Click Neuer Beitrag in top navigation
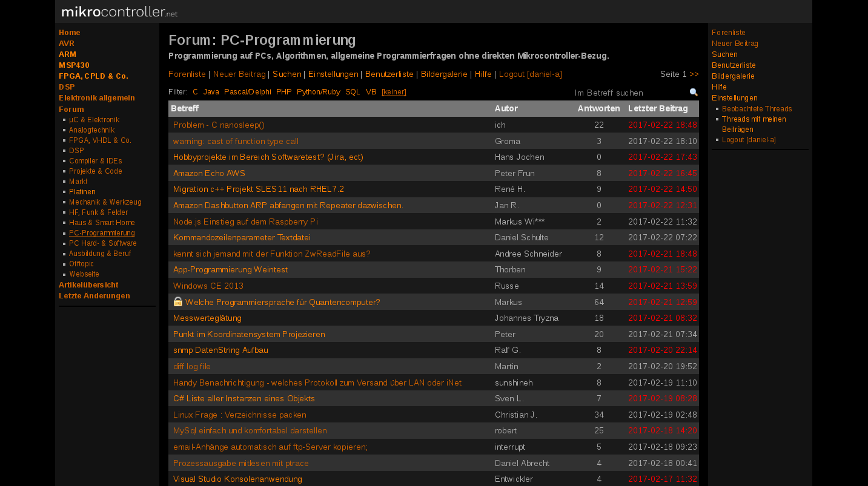This screenshot has width=868, height=486. click(239, 74)
